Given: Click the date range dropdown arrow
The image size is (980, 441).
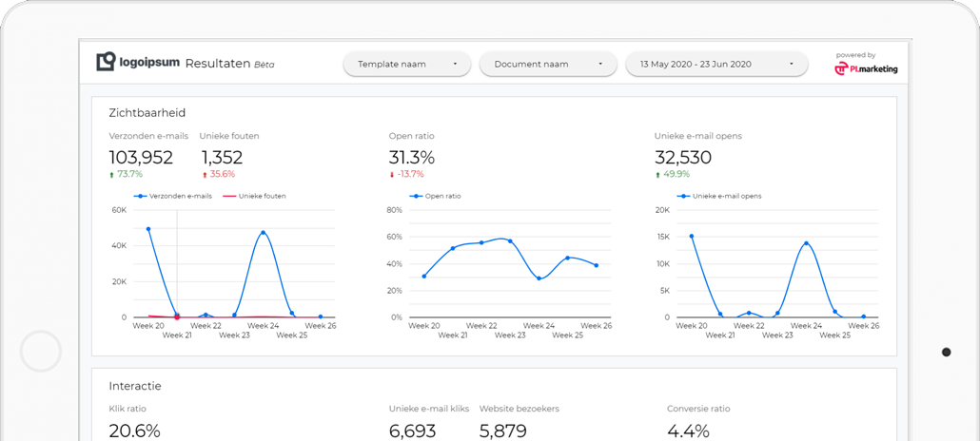Looking at the screenshot, I should point(792,64).
